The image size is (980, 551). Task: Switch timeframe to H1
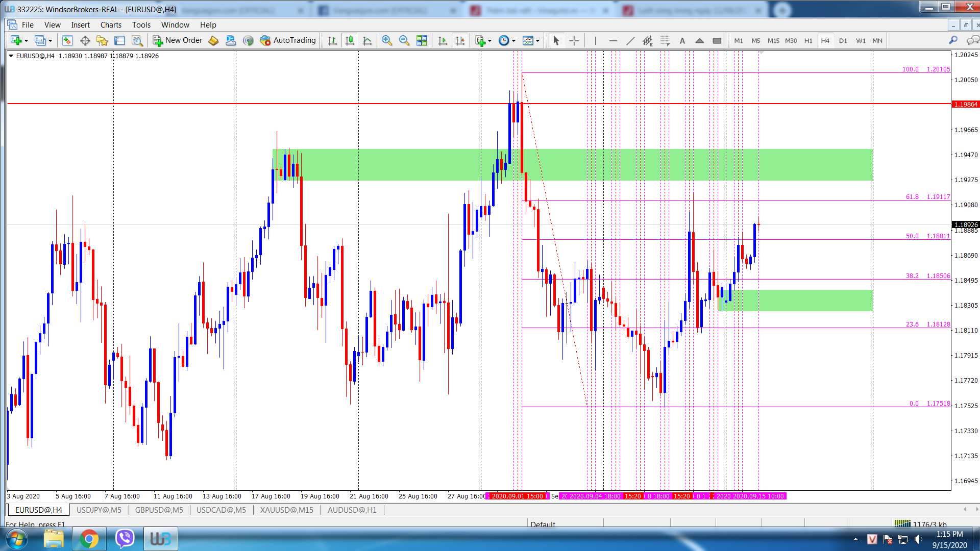click(x=808, y=40)
